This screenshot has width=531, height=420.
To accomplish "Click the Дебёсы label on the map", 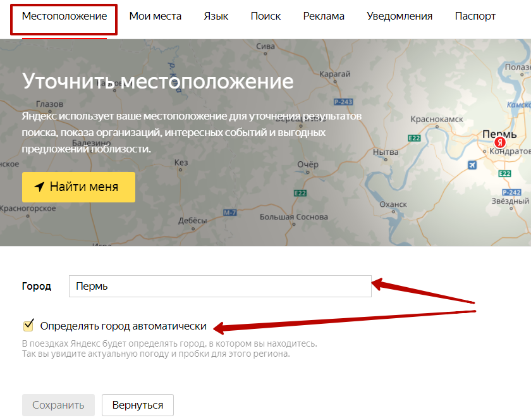I will point(192,220).
